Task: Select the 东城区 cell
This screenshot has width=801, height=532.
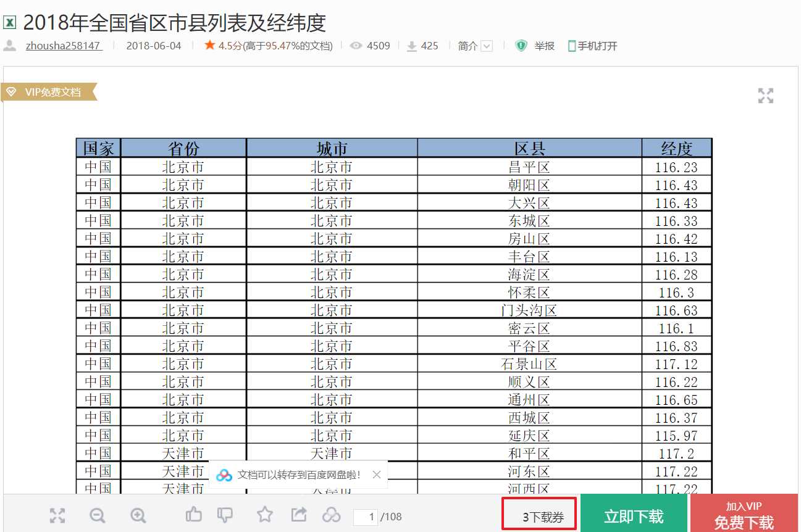Action: (529, 221)
